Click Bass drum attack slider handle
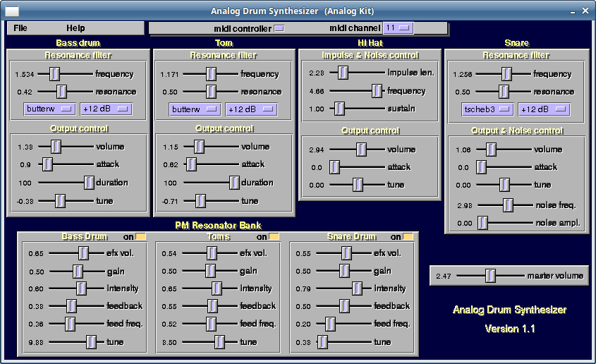The height and width of the screenshot is (364, 596). click(47, 164)
